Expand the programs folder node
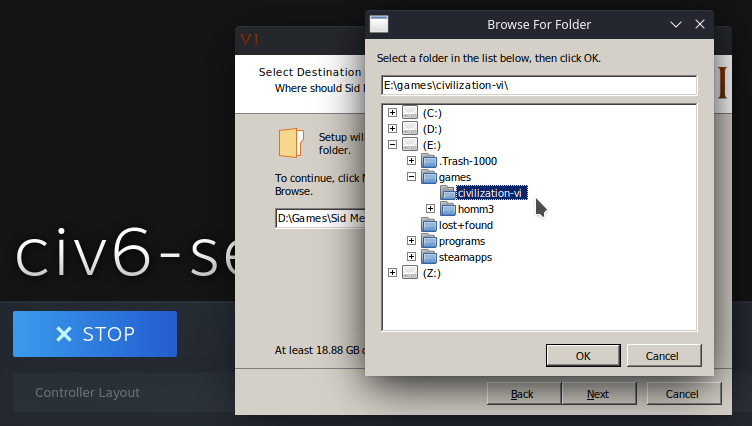This screenshot has width=752, height=426. click(411, 241)
